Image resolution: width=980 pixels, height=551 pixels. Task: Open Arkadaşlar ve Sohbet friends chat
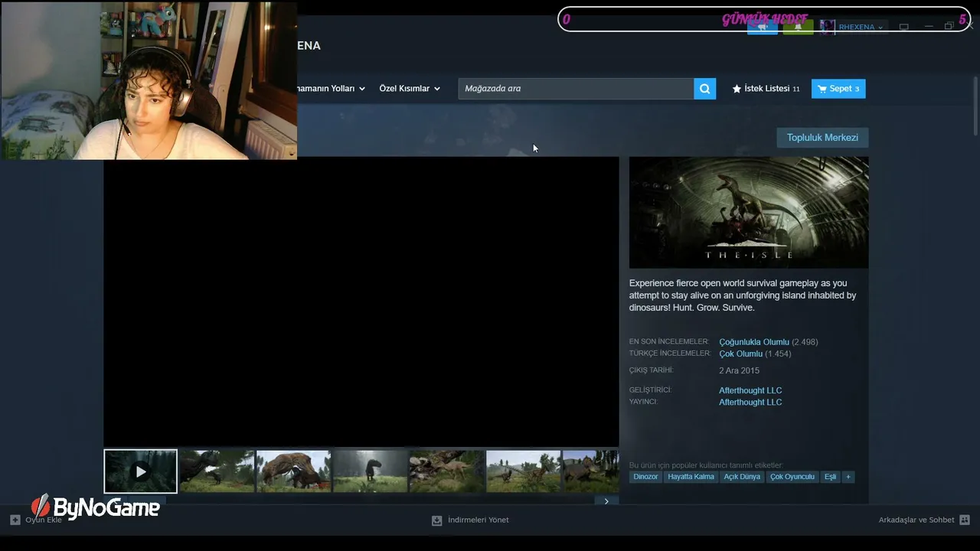pyautogui.click(x=924, y=520)
